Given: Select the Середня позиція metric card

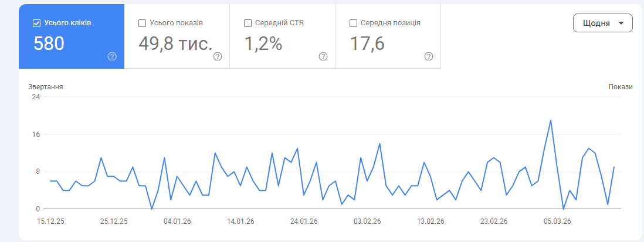Looking at the screenshot, I should pyautogui.click(x=388, y=36).
